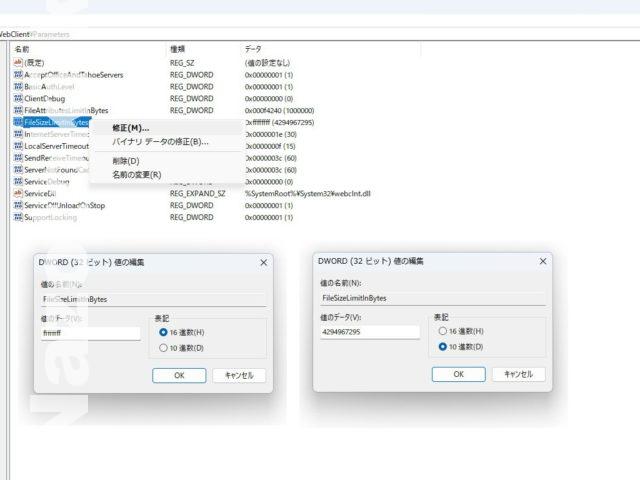The height and width of the screenshot is (480, 640).
Task: Choose 修正(M)... from the context menu
Action: pyautogui.click(x=131, y=128)
